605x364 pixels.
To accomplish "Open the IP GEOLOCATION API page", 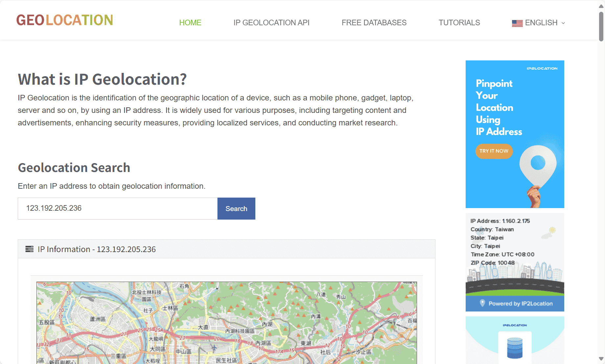I will click(x=271, y=23).
